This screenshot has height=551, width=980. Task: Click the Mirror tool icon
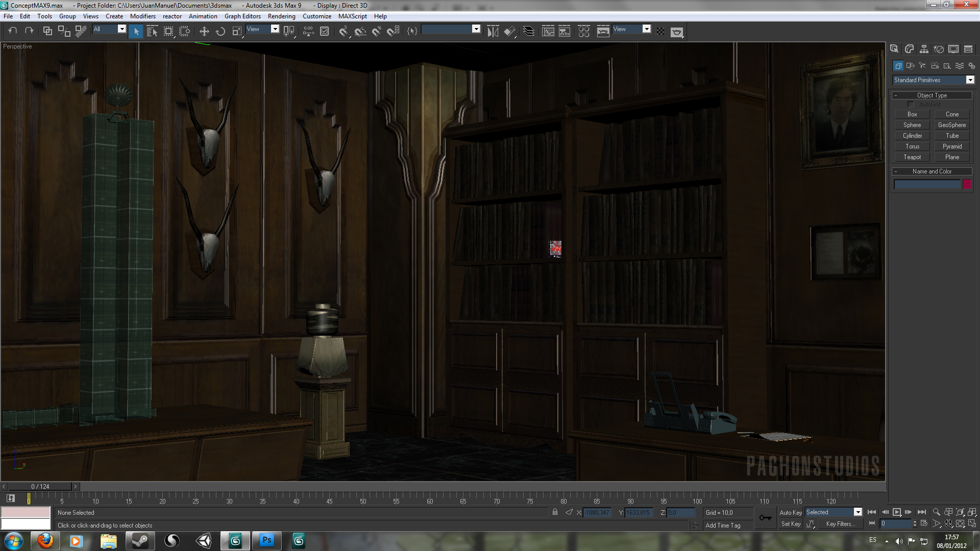coord(493,32)
